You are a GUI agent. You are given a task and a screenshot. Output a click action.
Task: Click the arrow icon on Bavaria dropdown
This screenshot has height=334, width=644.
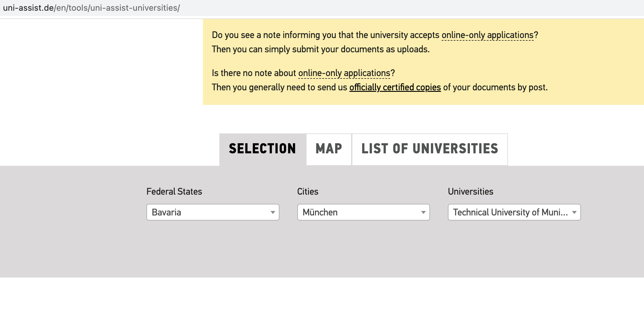pyautogui.click(x=273, y=212)
